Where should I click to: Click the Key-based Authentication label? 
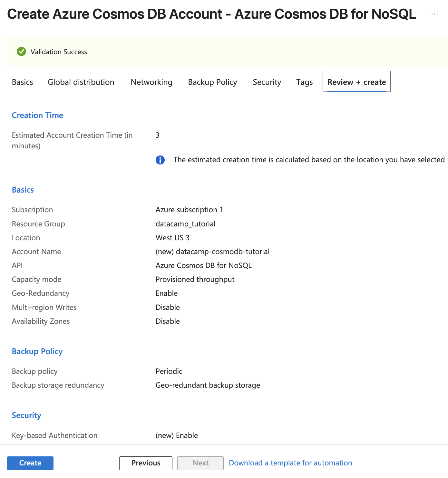point(54,436)
